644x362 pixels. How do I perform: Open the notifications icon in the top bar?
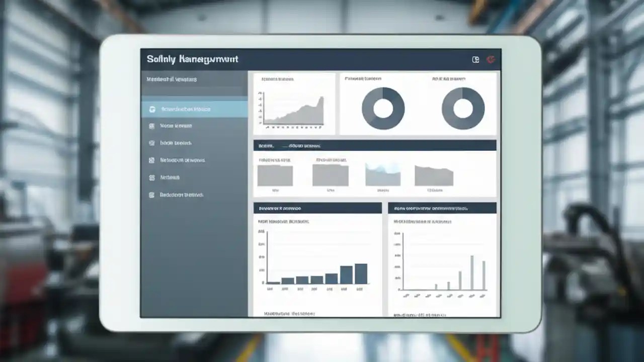click(x=475, y=59)
